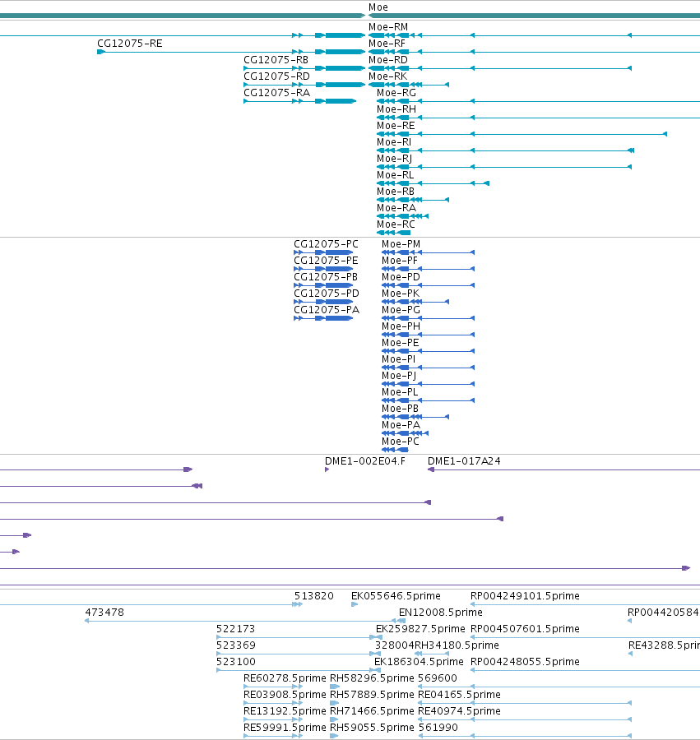Select the Moe-RE transcript label
Image resolution: width=700 pixels, height=740 pixels.
pos(396,126)
